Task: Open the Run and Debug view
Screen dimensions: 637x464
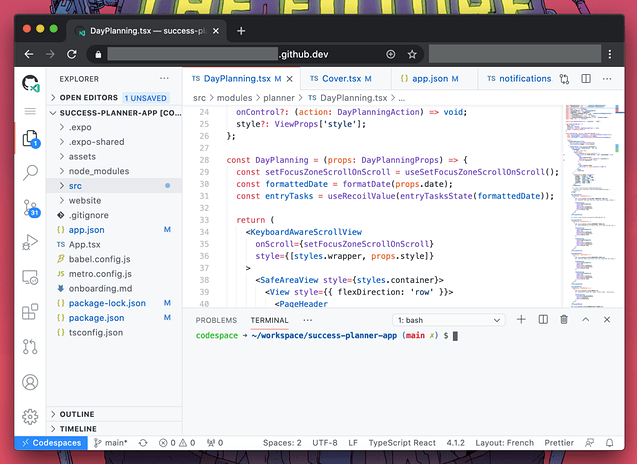Action: coord(30,242)
